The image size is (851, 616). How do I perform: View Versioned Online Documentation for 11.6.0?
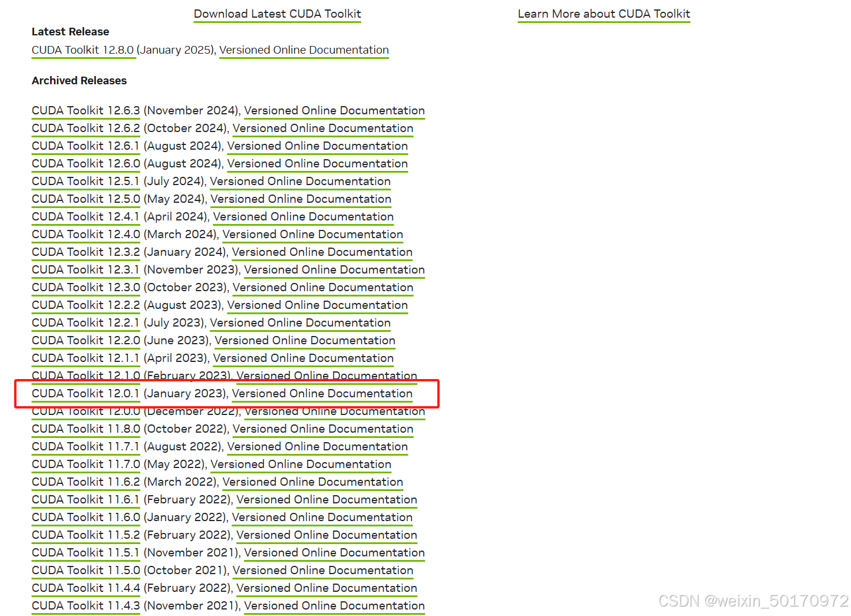pos(322,517)
